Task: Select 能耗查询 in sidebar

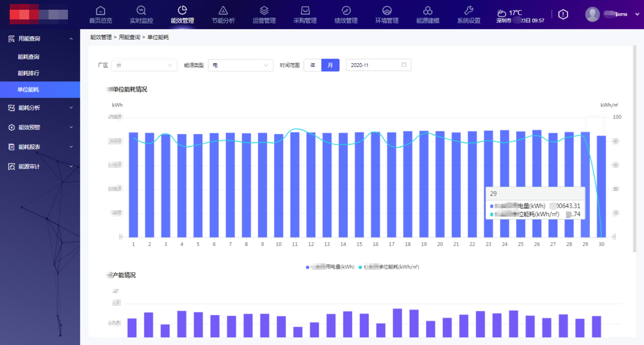Action: pyautogui.click(x=29, y=57)
